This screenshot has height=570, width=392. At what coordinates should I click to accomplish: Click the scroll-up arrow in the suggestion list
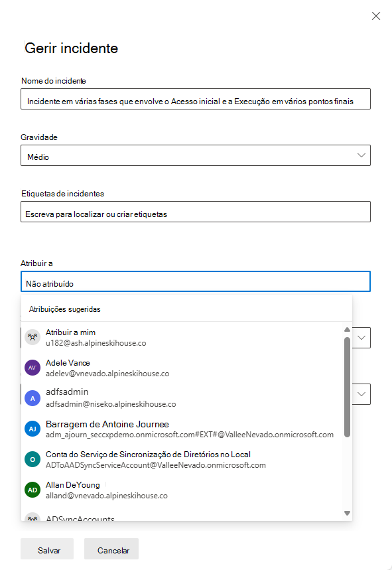[346, 329]
